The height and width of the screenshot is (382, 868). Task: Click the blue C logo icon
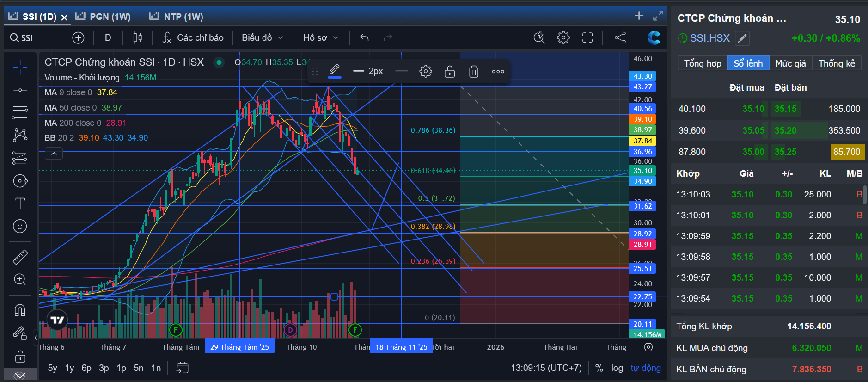point(654,37)
